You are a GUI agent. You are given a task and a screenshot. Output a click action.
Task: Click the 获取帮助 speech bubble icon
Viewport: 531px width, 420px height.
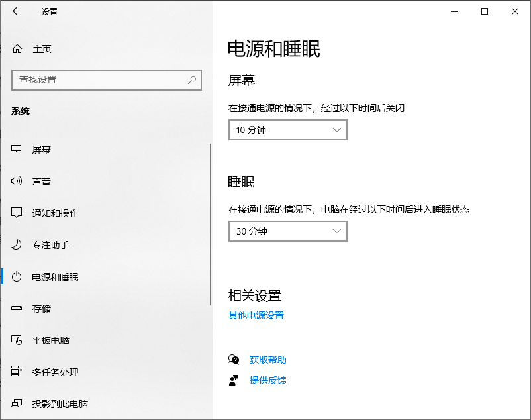(x=233, y=359)
